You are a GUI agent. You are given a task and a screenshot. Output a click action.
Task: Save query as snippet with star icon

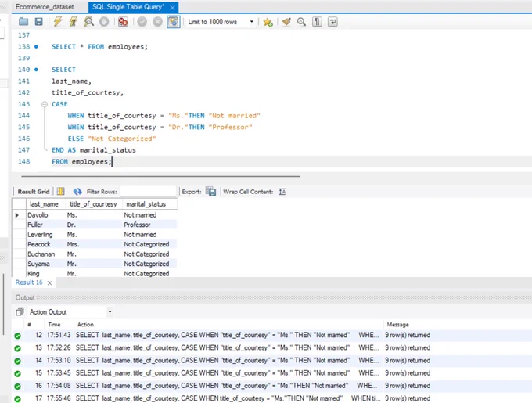(268, 22)
